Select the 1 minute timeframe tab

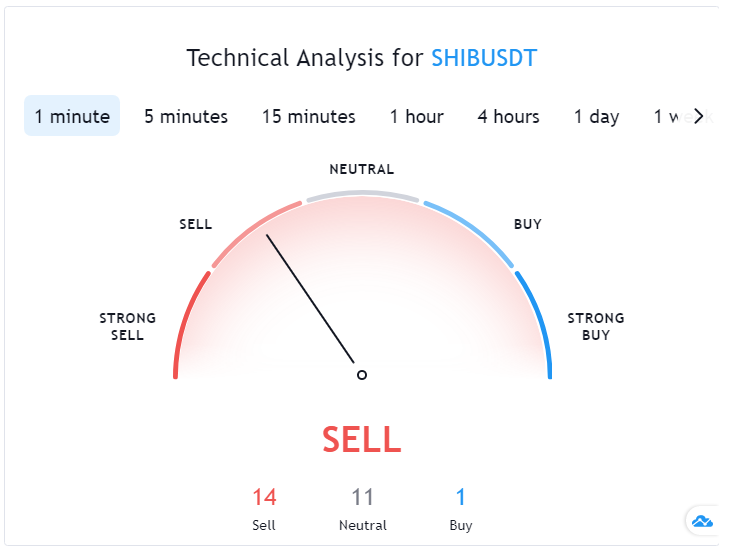[72, 116]
